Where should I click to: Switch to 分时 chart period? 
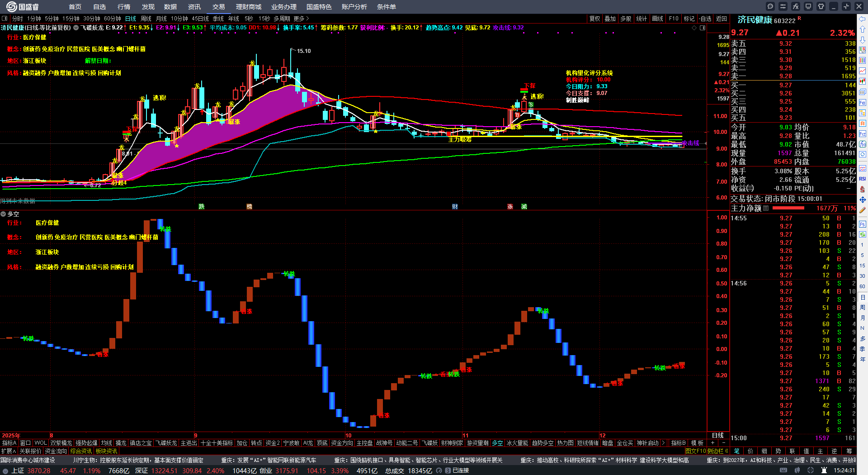[x=18, y=19]
